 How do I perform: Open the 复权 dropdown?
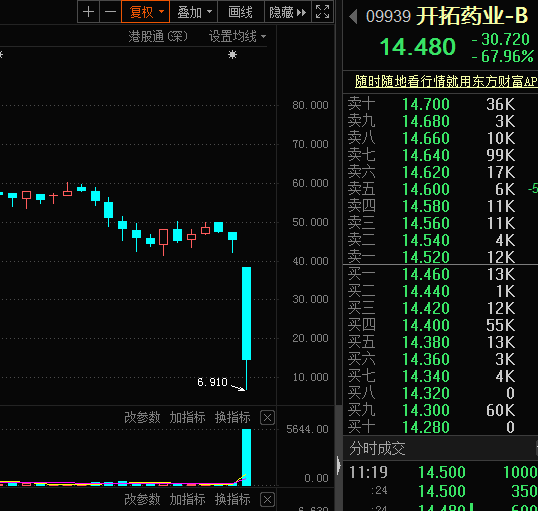coord(145,12)
